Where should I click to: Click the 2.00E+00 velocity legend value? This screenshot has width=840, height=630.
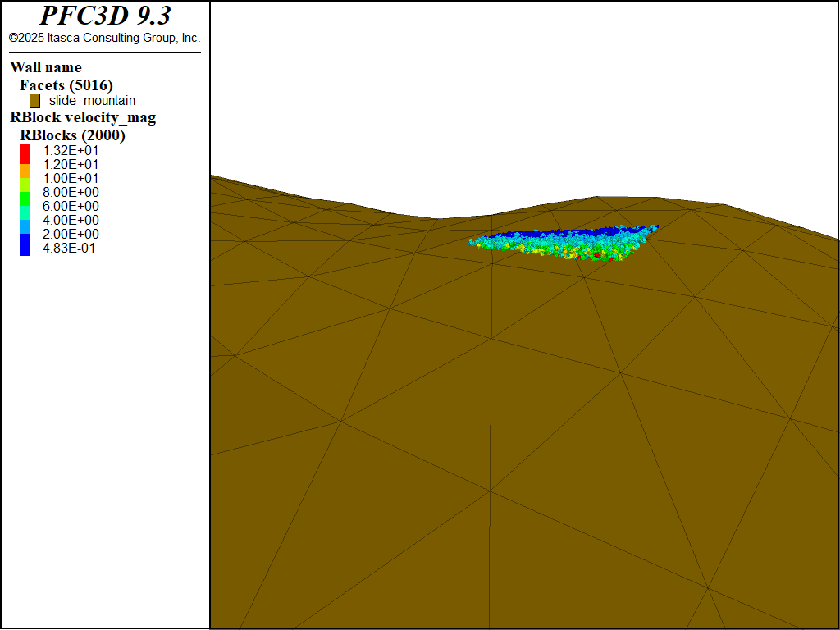(x=71, y=234)
